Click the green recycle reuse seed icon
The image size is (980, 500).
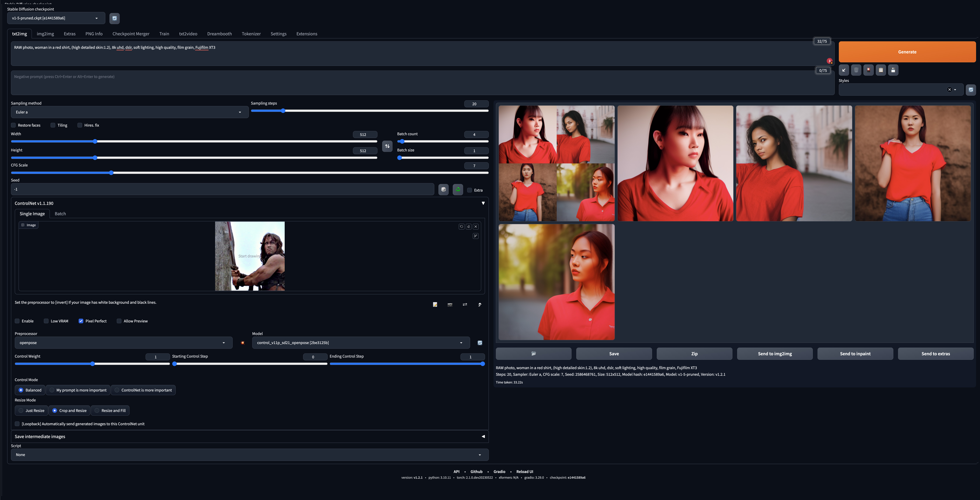coord(458,189)
